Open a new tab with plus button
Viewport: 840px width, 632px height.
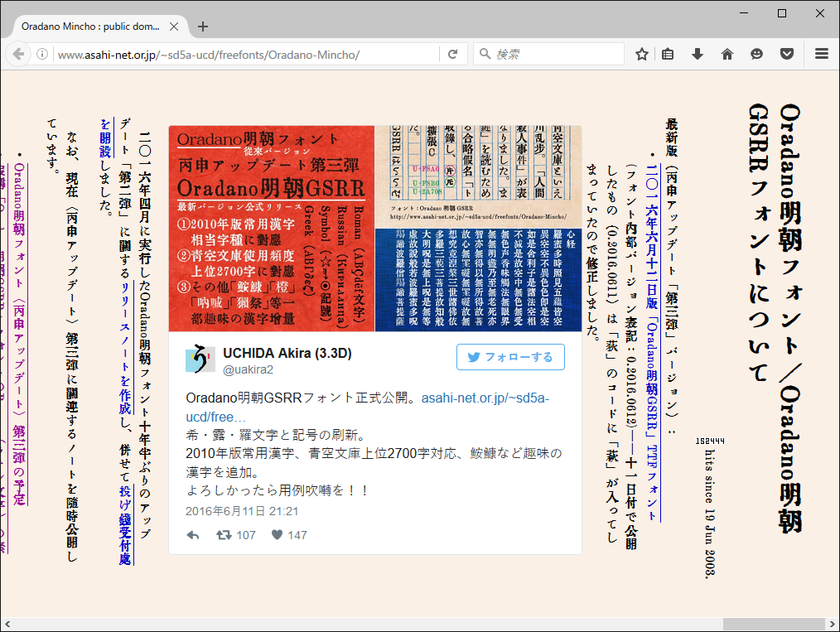[202, 27]
